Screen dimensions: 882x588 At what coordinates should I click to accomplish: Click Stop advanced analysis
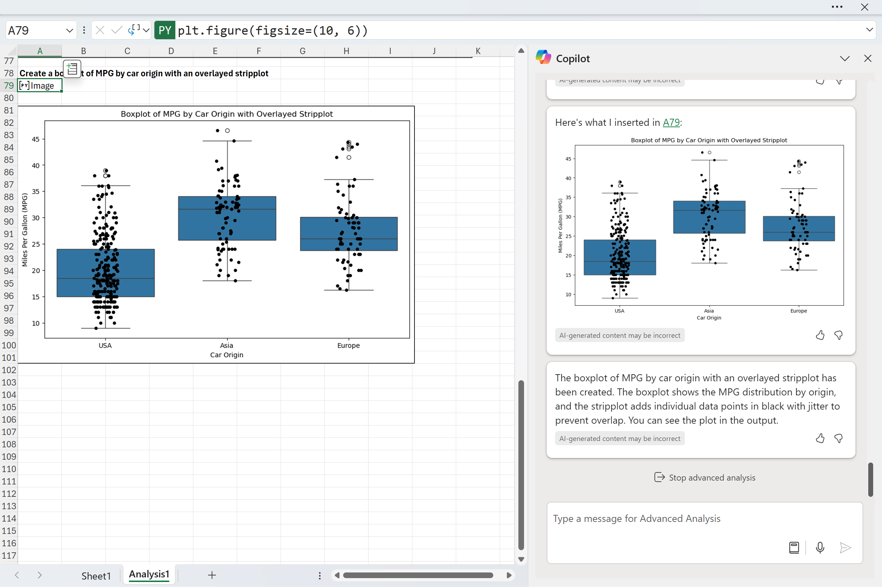(x=705, y=477)
